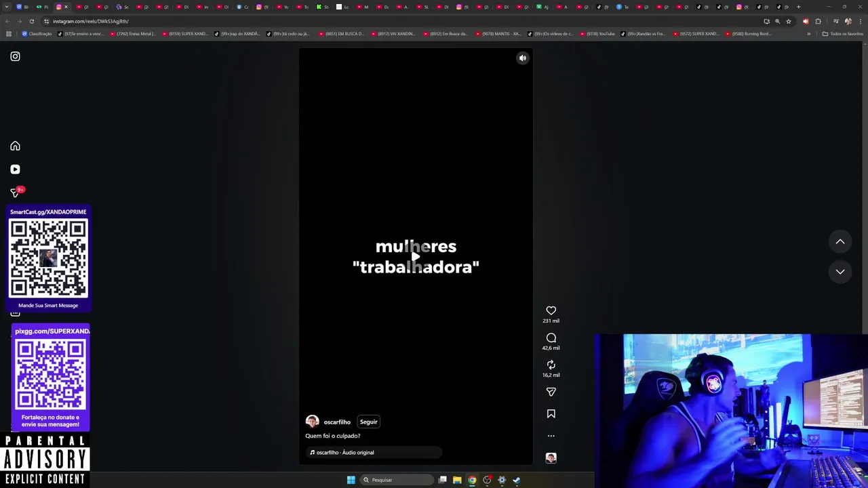Open OBS Studio from the taskbar

pos(487,480)
